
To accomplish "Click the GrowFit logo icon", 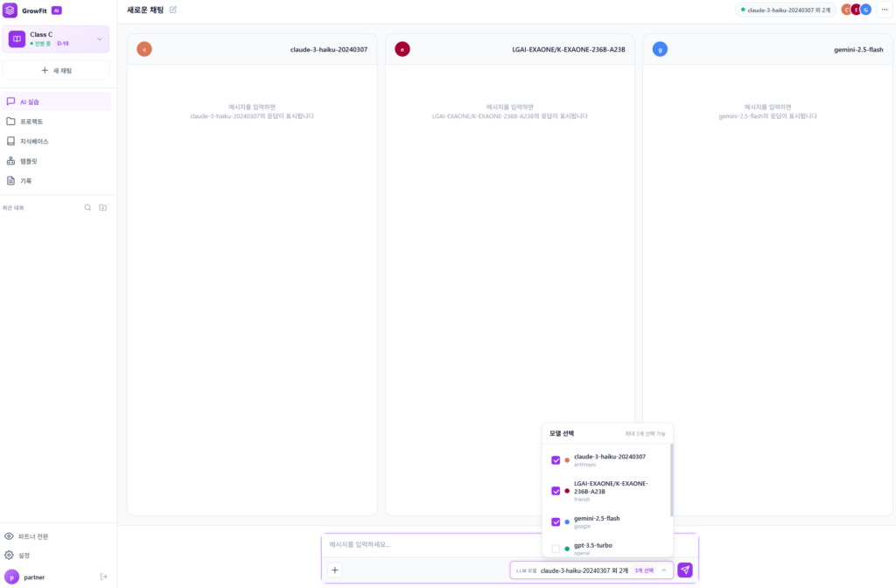I will pyautogui.click(x=10, y=10).
